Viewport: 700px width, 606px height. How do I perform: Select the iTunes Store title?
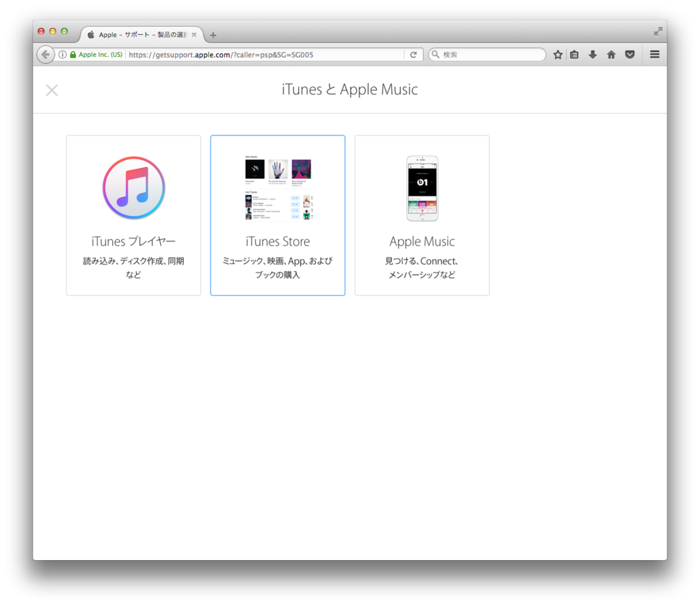coord(278,241)
